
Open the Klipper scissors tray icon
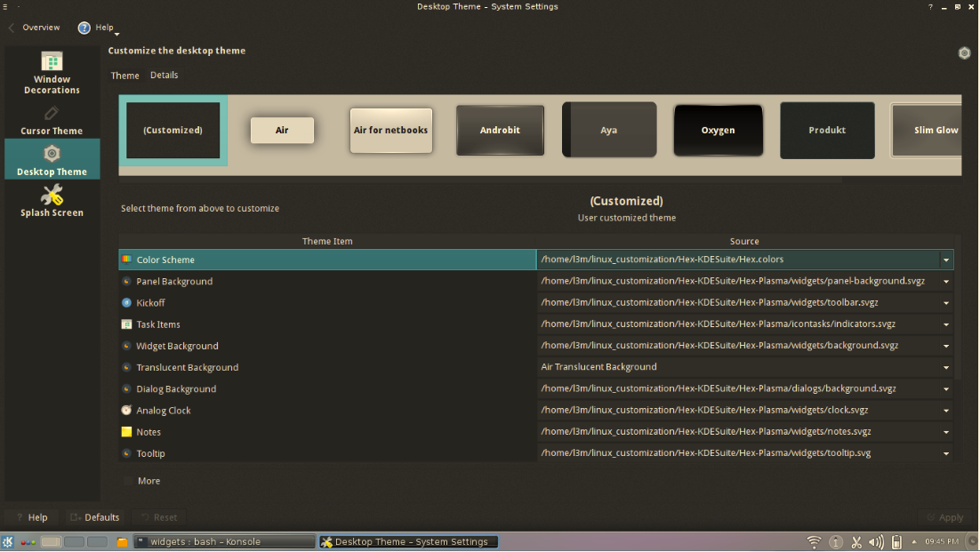[x=856, y=542]
